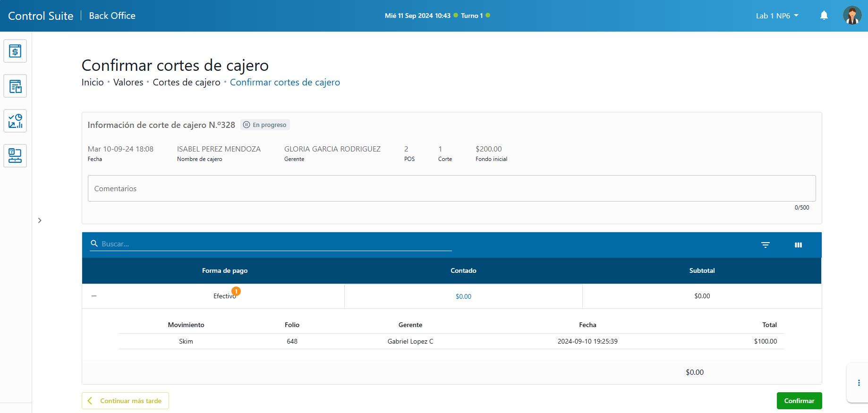Open the column visibility icon
The width and height of the screenshot is (868, 413).
click(798, 244)
